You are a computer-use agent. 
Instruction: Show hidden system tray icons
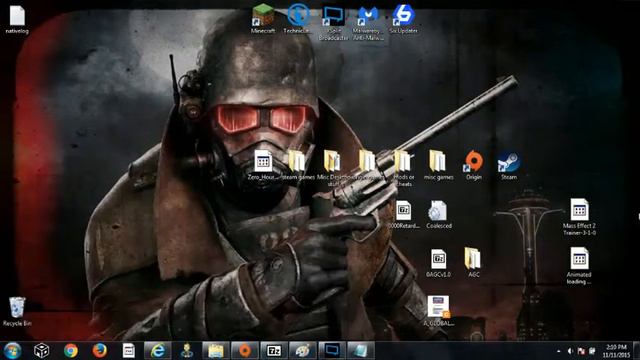(x=558, y=351)
